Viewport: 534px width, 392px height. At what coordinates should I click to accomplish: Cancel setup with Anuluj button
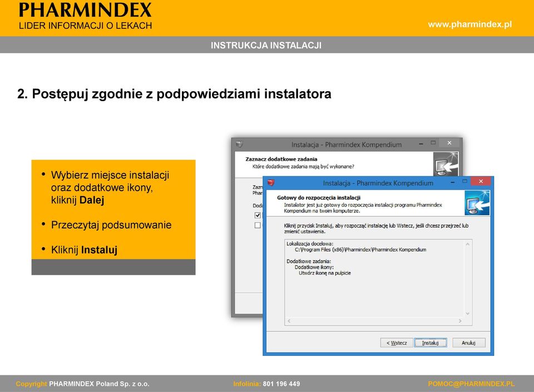tap(468, 343)
